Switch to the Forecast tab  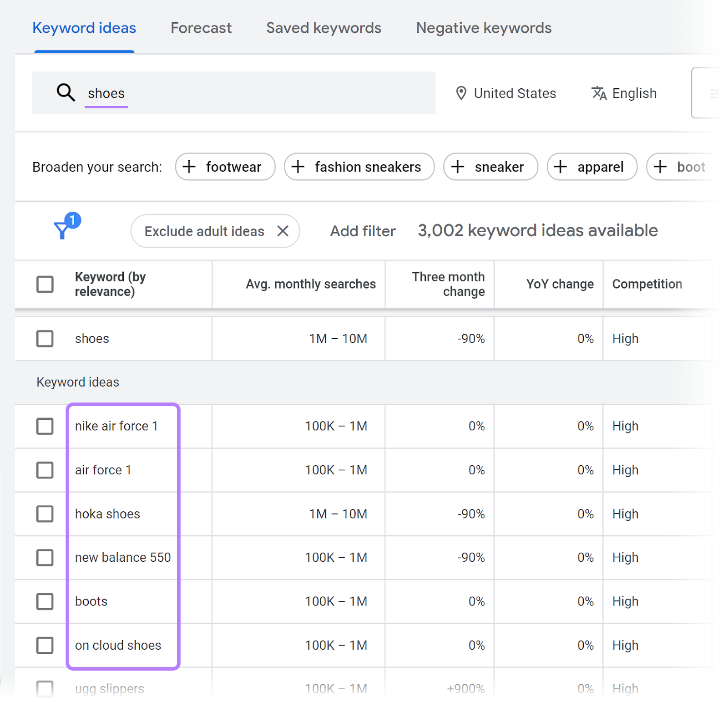click(x=201, y=28)
